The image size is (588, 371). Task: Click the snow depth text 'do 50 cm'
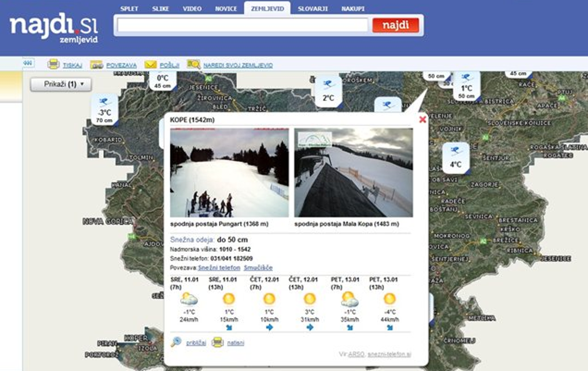(x=232, y=240)
